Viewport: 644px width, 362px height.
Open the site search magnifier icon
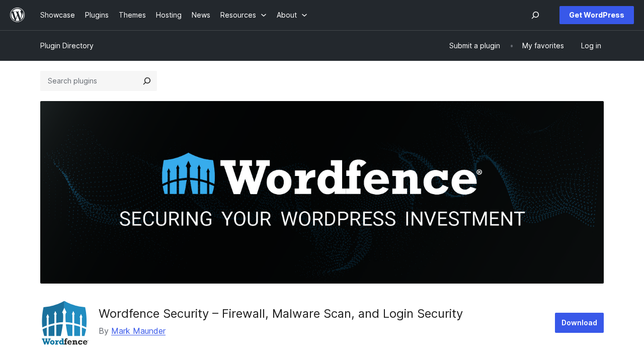(535, 15)
